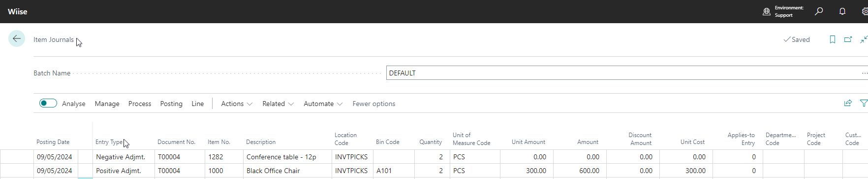Expand the Actions dropdown menu
Image resolution: width=868 pixels, height=179 pixels.
[237, 104]
